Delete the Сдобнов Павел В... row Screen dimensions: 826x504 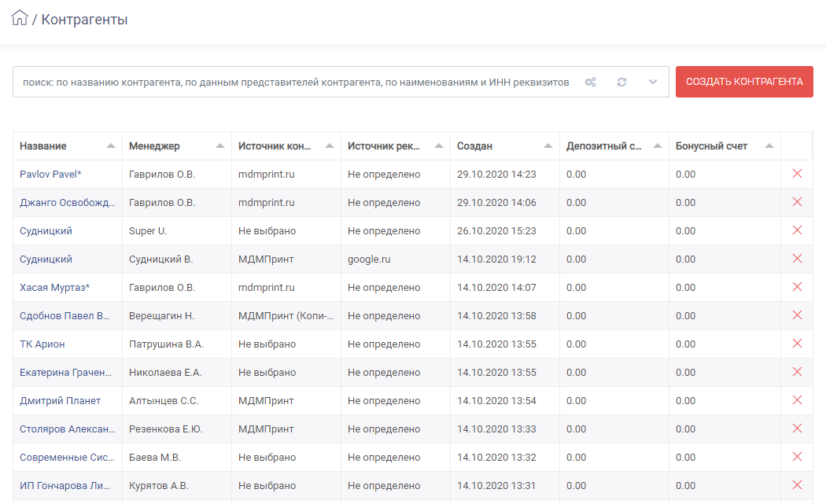pos(797,315)
